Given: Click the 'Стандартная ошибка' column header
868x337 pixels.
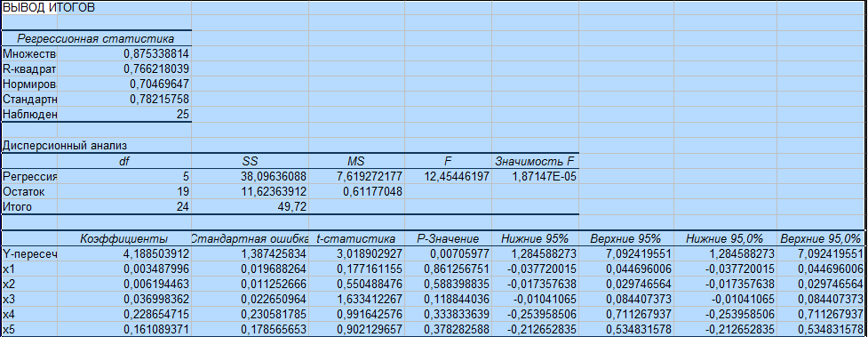Looking at the screenshot, I should pos(250,239).
